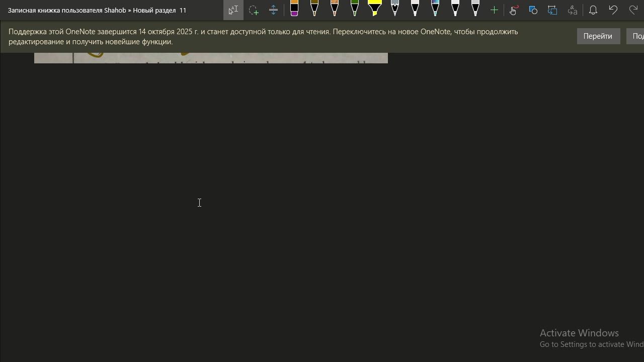This screenshot has width=644, height=362.
Task: Click the Перейти button in the banner
Action: coord(598,36)
